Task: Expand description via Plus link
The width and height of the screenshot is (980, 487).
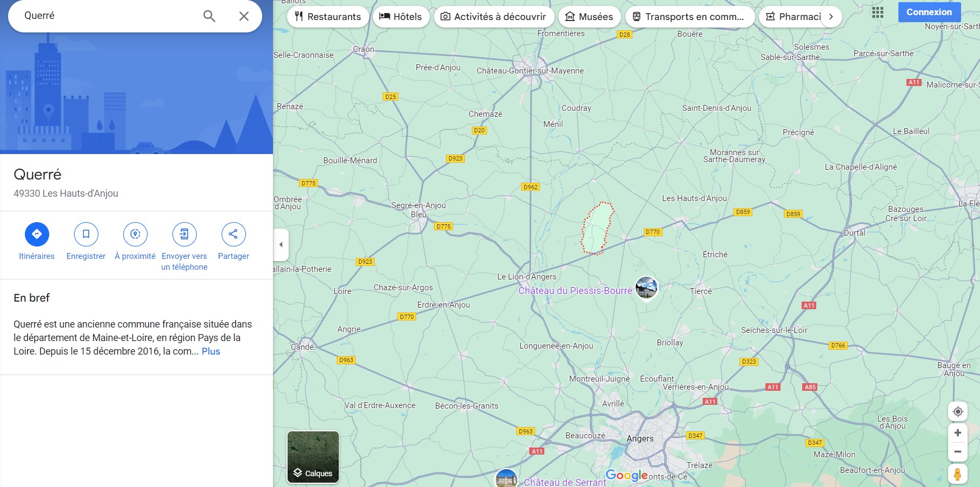Action: (211, 351)
